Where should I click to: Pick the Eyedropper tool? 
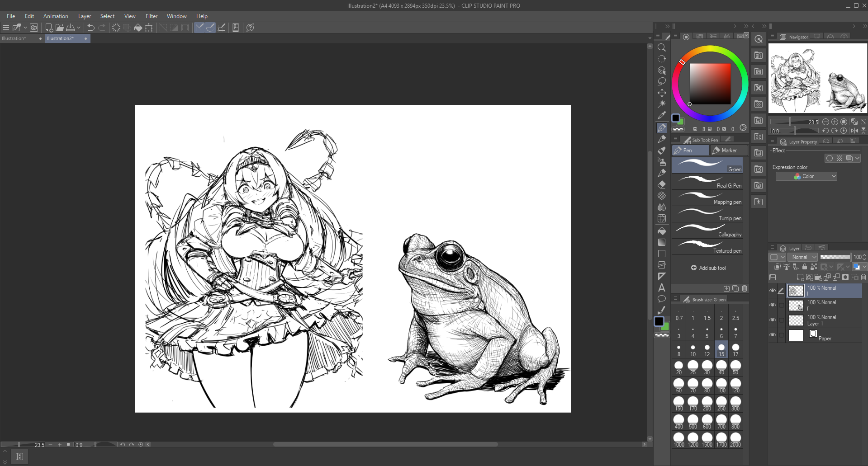coord(662,115)
